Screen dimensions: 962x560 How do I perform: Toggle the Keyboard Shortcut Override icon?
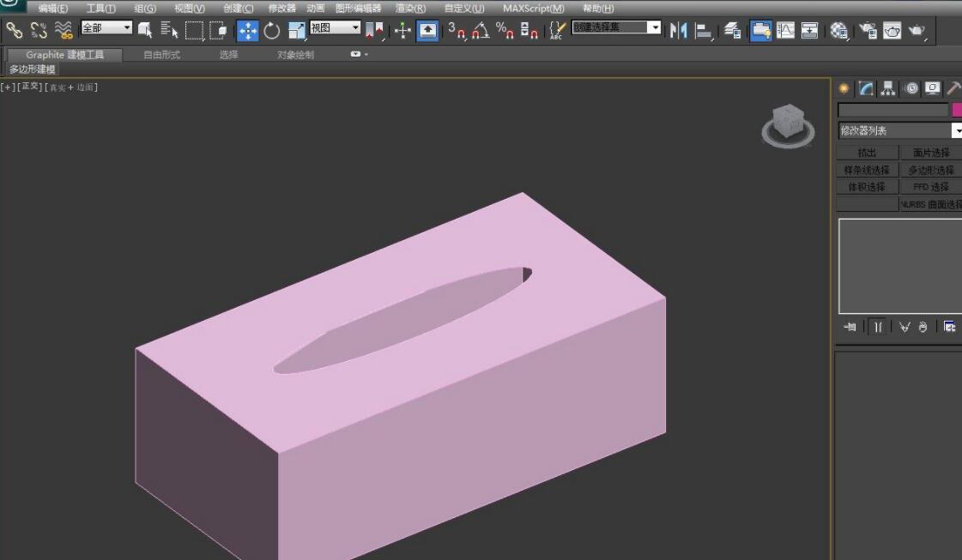tap(427, 31)
